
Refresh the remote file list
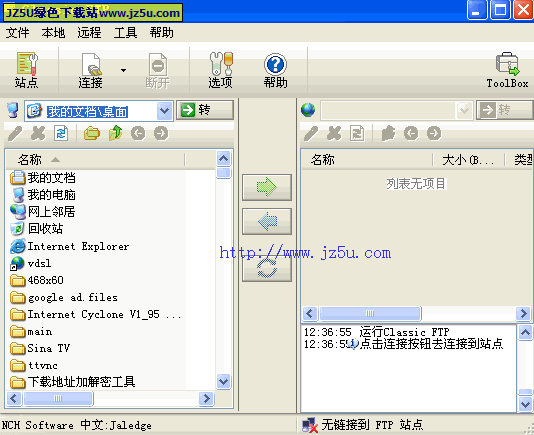(x=357, y=133)
